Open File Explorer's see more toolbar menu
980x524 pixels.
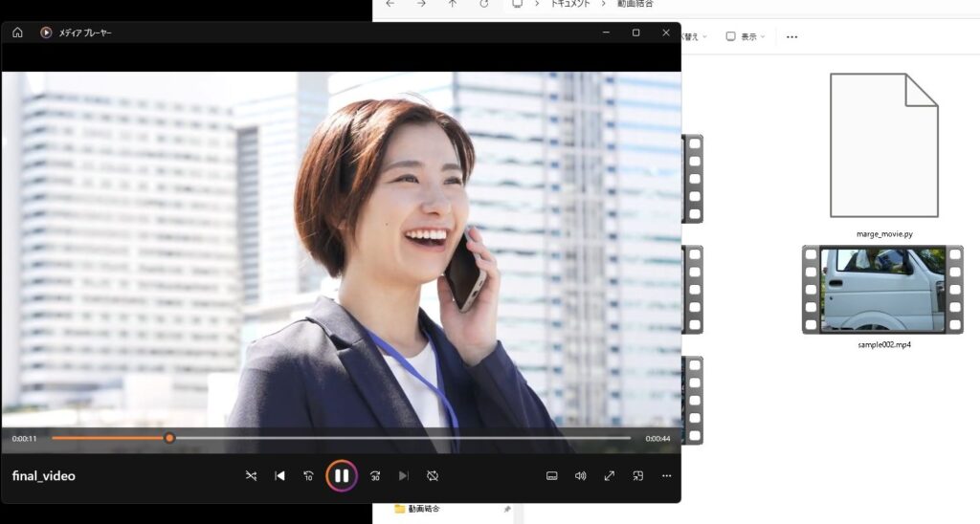pos(791,36)
